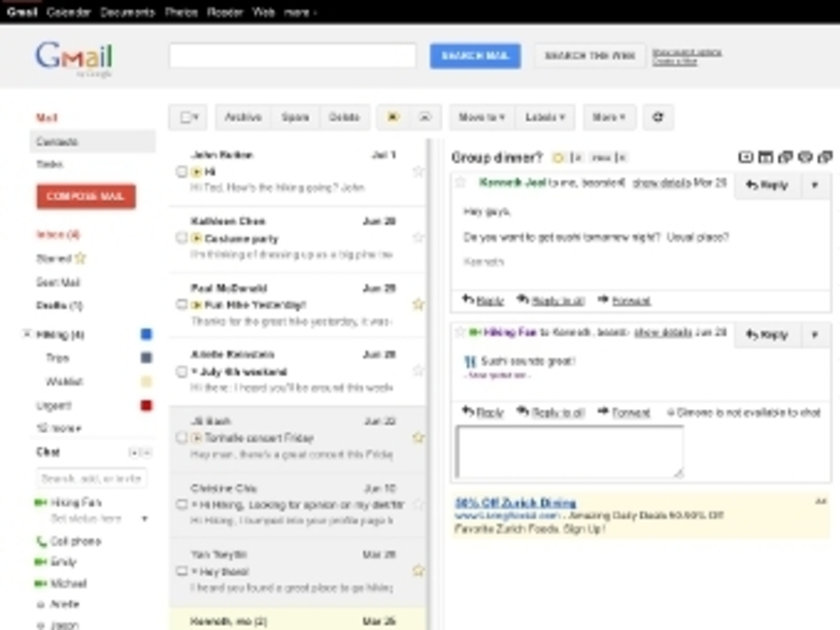This screenshot has height=630, width=840.
Task: Check the box for Paul's hike email
Action: 182,304
